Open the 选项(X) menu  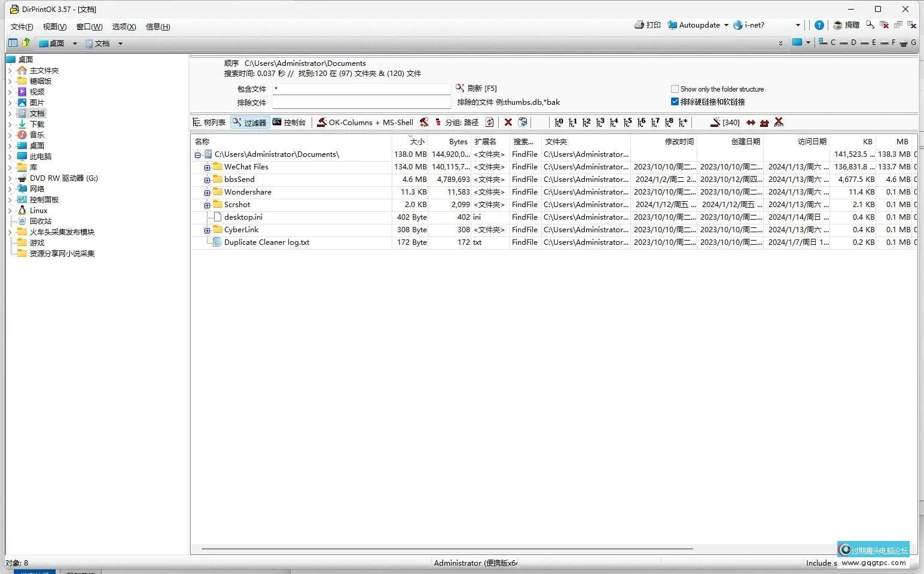[124, 27]
